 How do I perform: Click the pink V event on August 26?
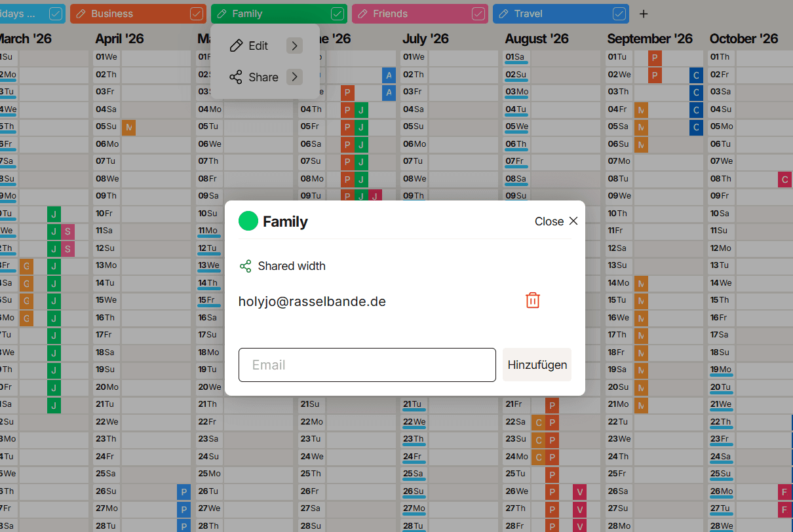point(579,491)
